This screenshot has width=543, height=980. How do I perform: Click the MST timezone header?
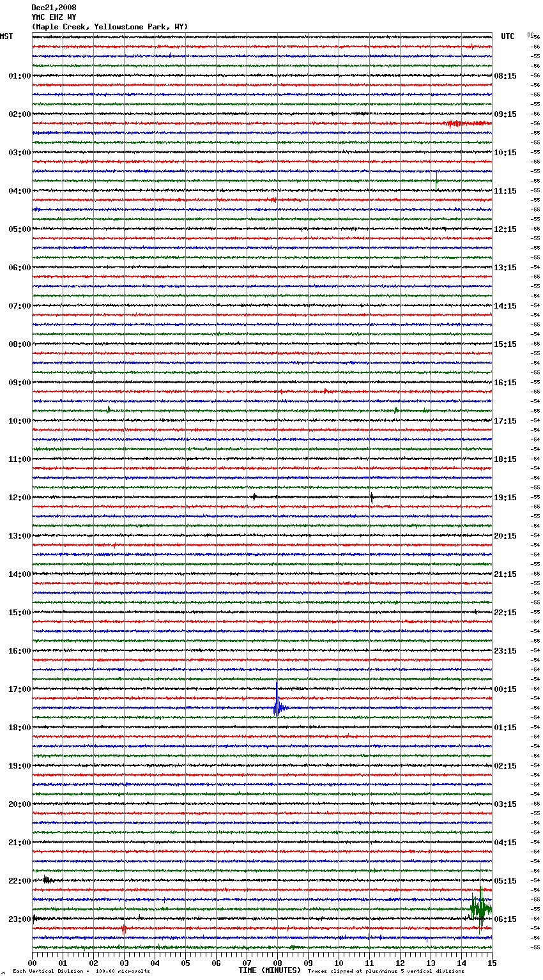6,36
